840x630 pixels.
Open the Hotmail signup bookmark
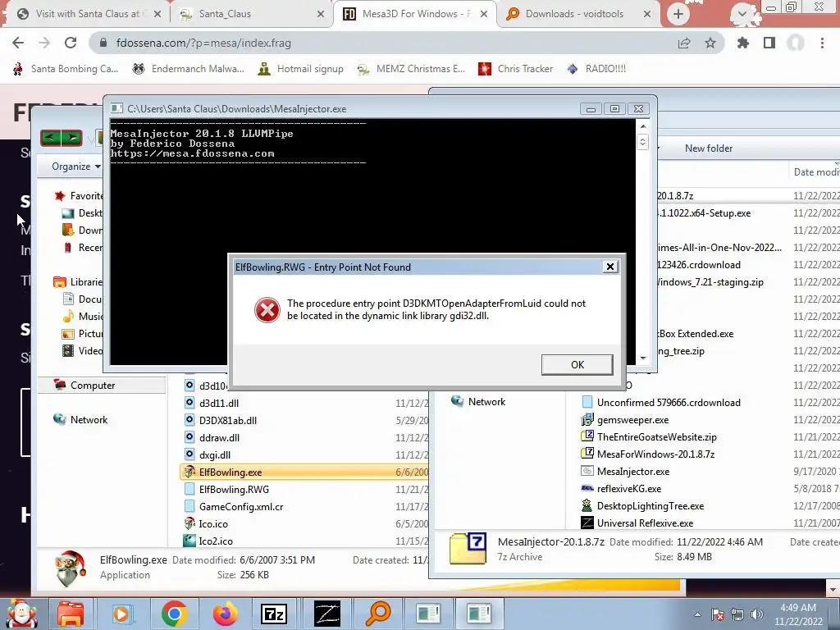(x=300, y=69)
